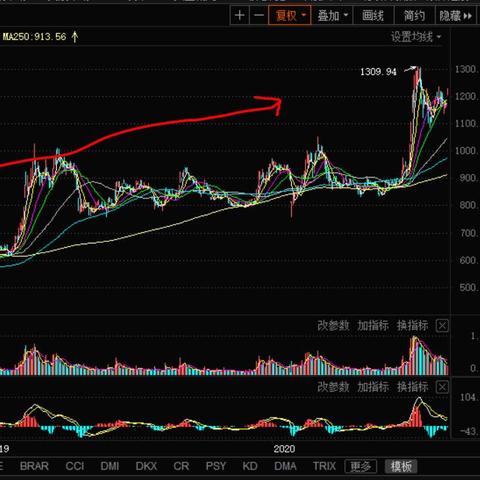This screenshot has height=480, width=480.
Task: Switch to 简约 simple view
Action: pos(414,16)
